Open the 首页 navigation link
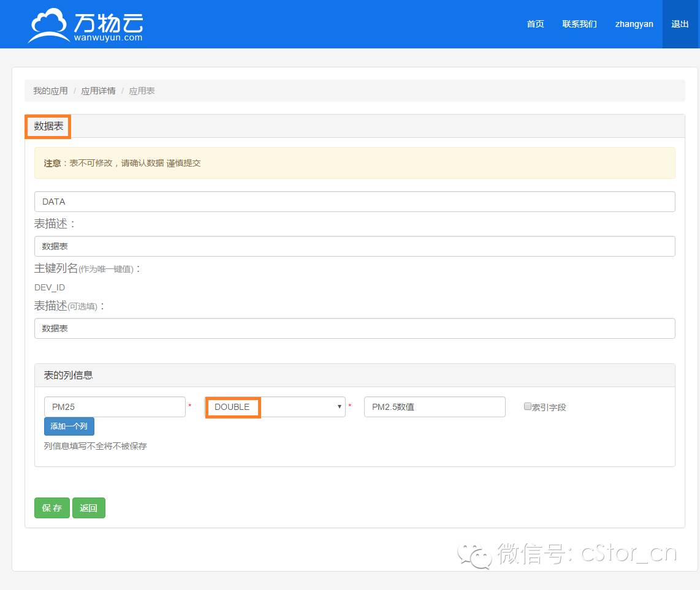The width and height of the screenshot is (700, 590). click(535, 24)
